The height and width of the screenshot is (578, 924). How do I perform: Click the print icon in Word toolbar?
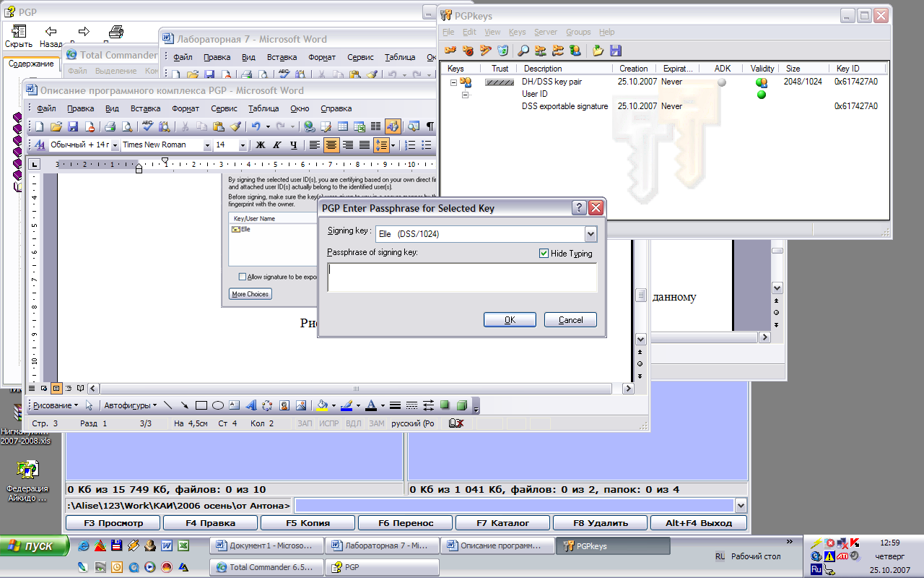110,126
